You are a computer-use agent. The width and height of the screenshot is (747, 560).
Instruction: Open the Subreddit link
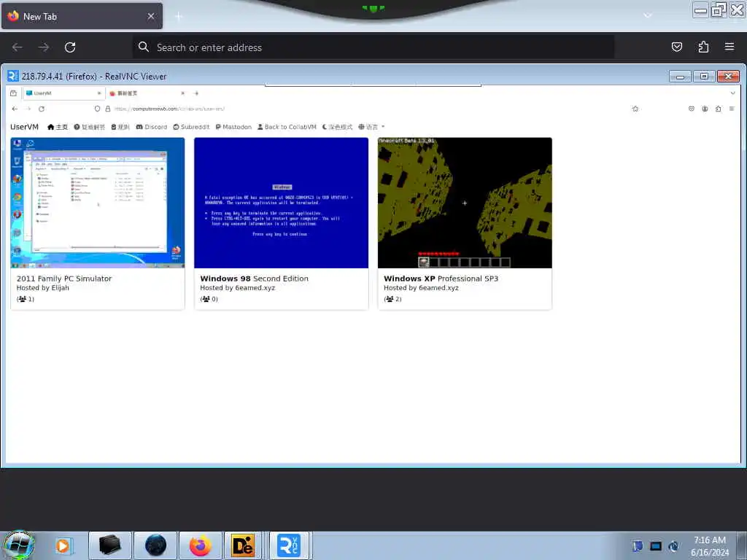(191, 127)
